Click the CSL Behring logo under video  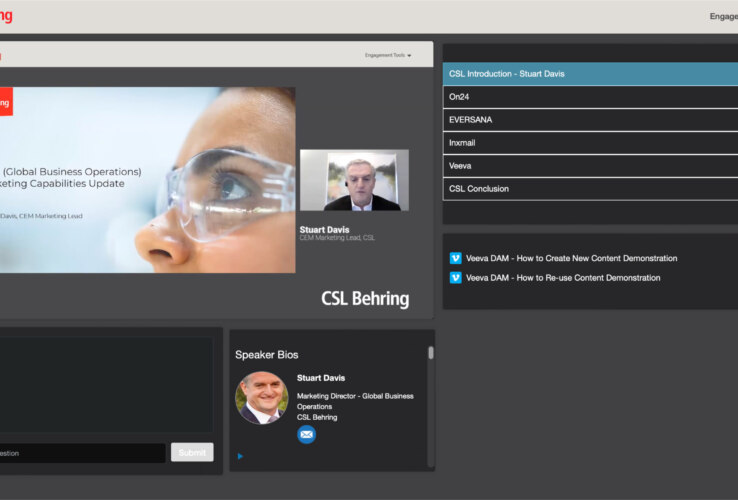365,299
